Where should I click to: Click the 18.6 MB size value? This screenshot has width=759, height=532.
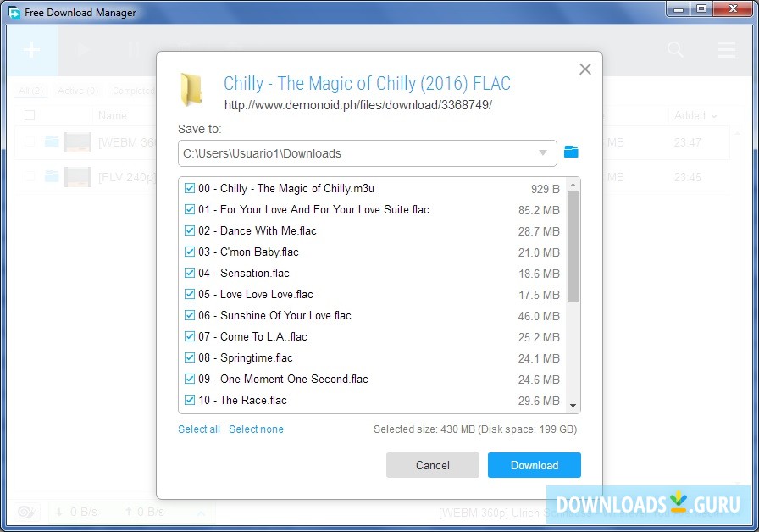point(539,274)
